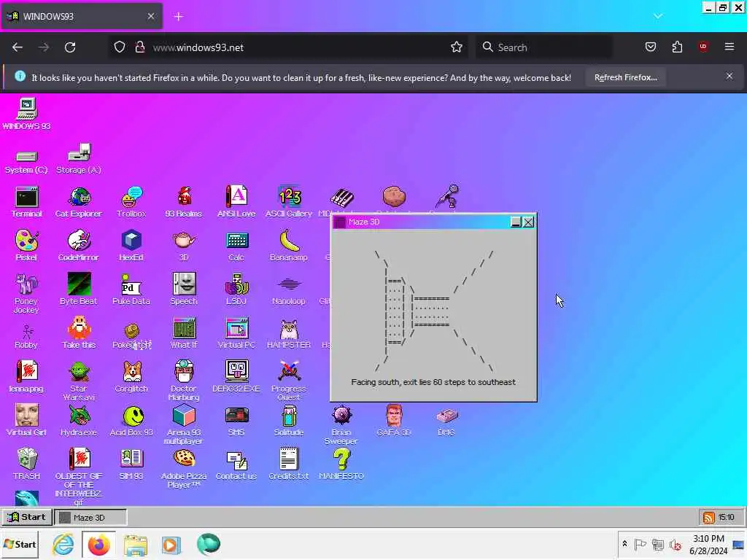
Task: Open the Trollbox chat icon
Action: coord(131,202)
